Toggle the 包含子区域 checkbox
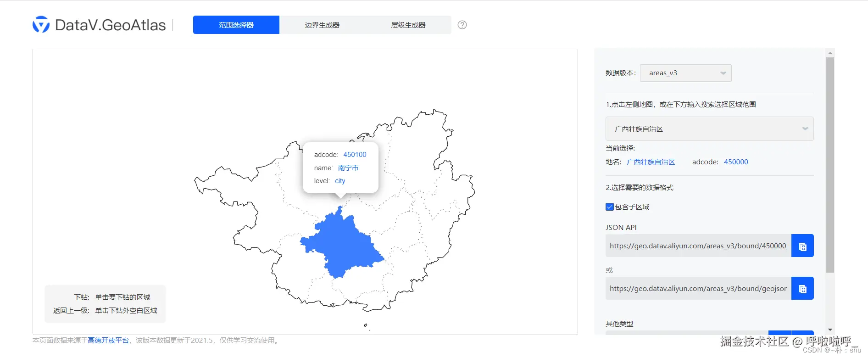 [610, 207]
